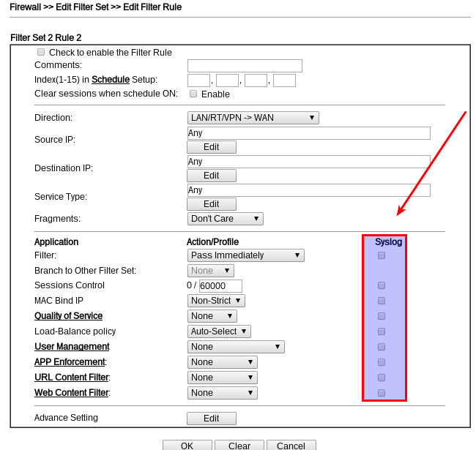Enable Syslog for Web Content Filter
Viewport: 476px width, 450px height.
click(x=381, y=393)
